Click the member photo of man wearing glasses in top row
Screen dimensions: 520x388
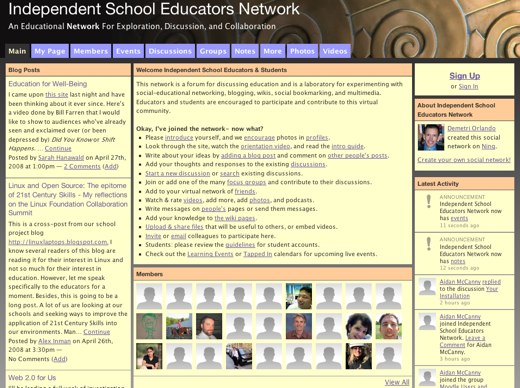point(299,296)
